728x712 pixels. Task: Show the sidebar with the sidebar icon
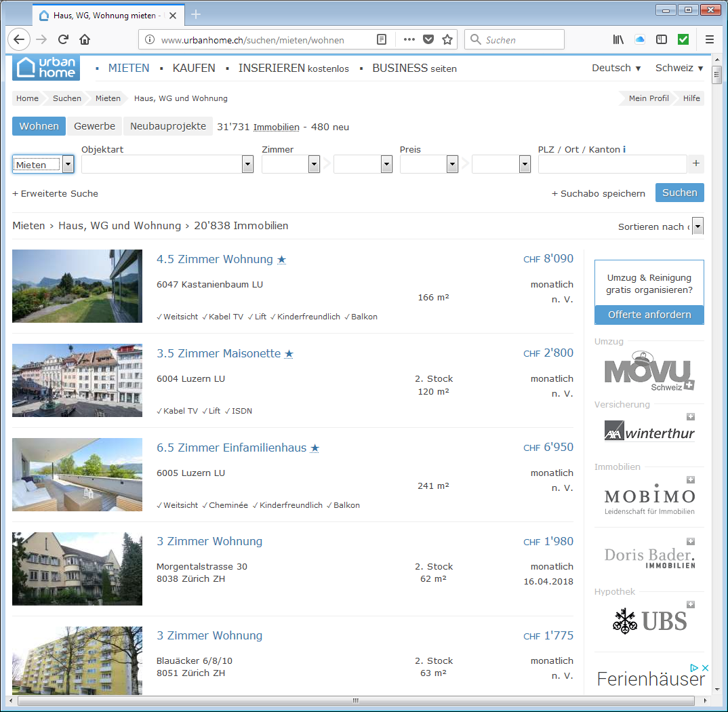(662, 40)
